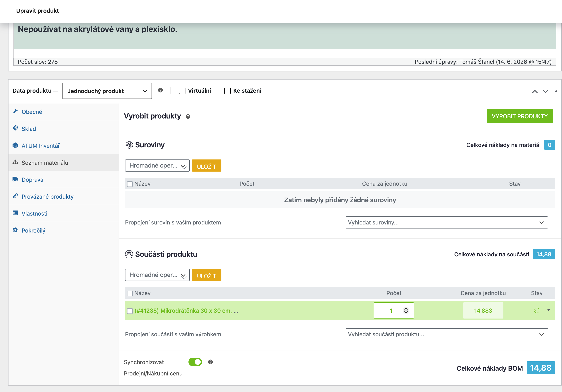Click the wrench icon beside Obecné

click(15, 111)
